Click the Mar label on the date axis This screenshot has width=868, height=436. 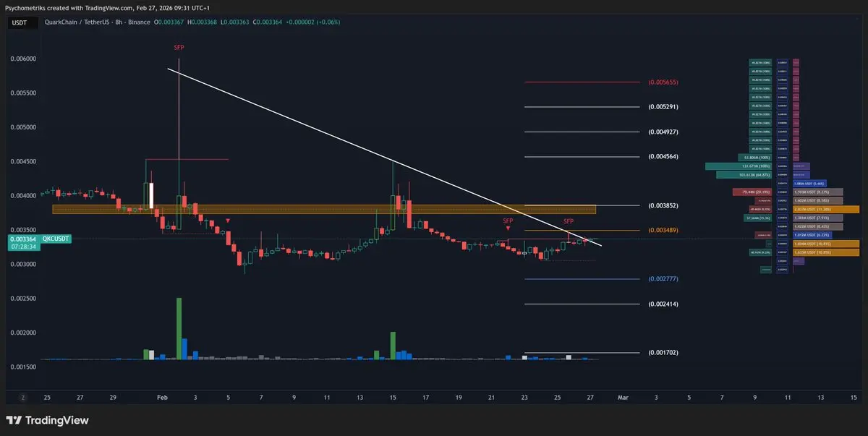(624, 397)
